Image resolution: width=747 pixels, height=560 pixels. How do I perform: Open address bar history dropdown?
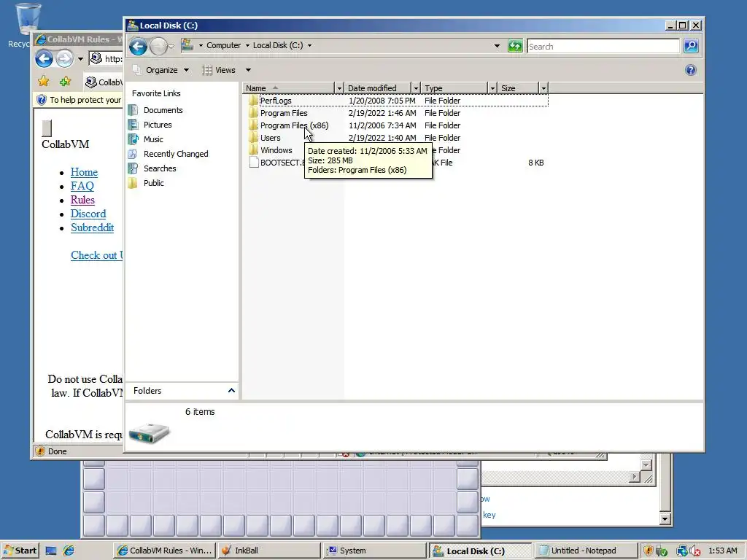click(x=497, y=46)
